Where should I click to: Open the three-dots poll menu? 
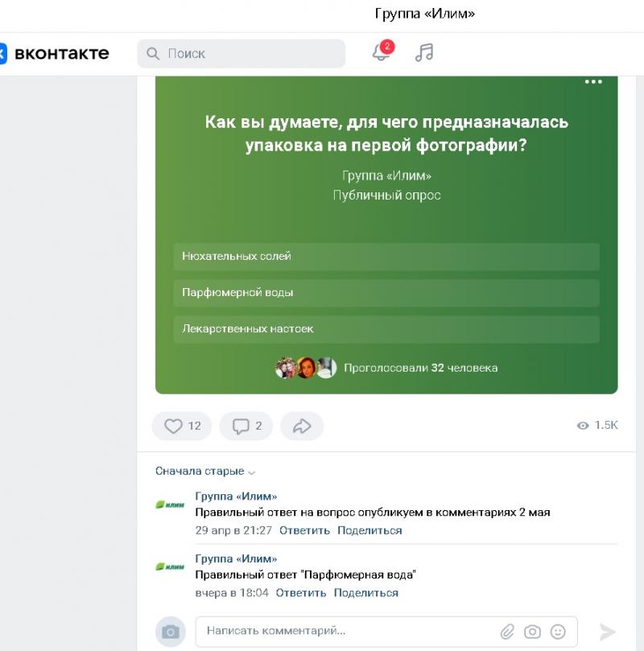pos(593,82)
